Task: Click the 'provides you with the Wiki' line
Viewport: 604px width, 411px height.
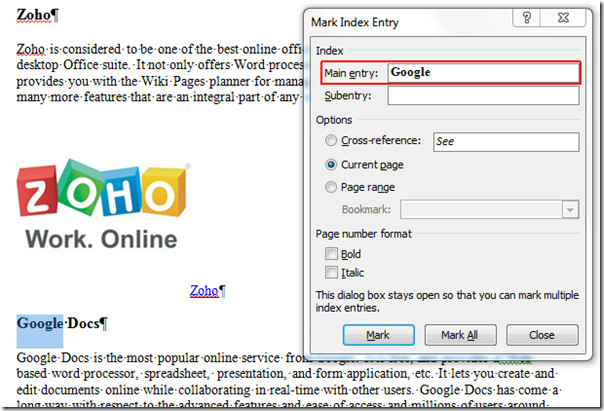Action: (x=160, y=81)
